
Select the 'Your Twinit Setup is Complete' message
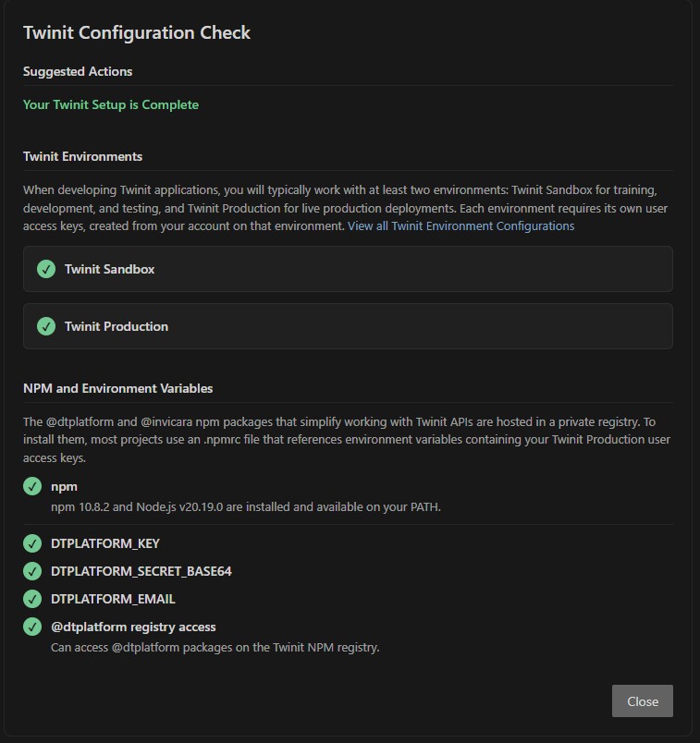click(111, 104)
